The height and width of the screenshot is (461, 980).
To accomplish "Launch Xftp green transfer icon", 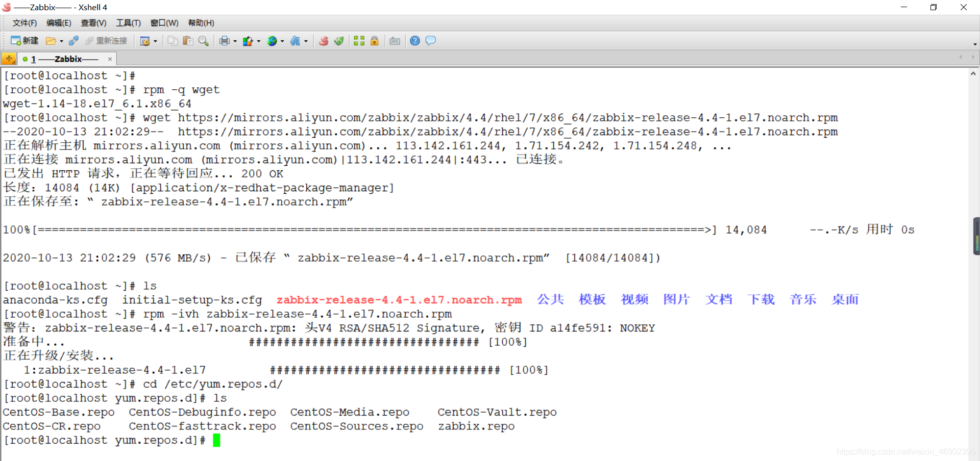I will pos(338,41).
